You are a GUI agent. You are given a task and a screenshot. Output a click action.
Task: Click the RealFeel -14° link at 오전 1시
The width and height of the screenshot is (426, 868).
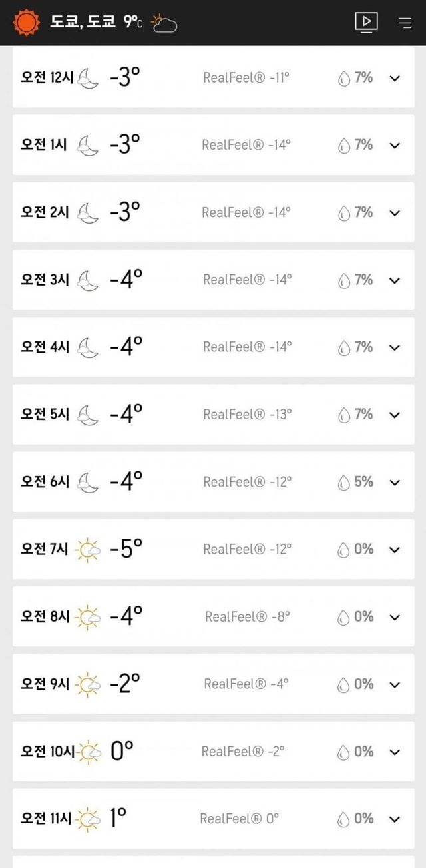pos(246,144)
